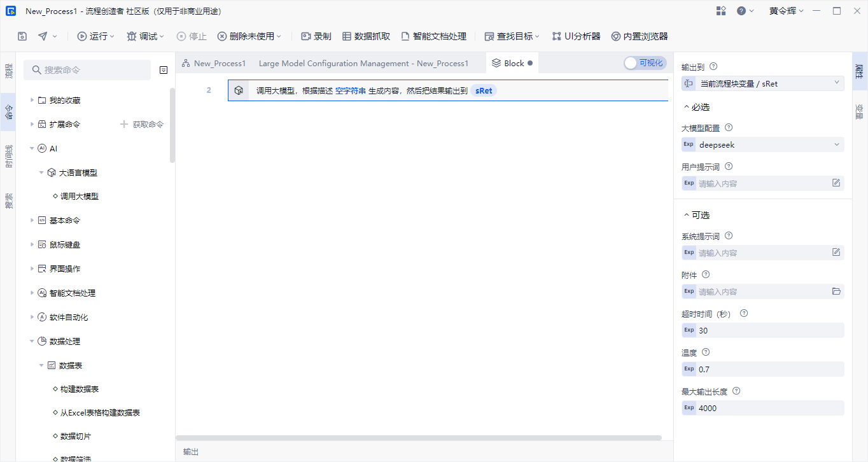The image size is (868, 462).
Task: Switch to the 时间线 sidebar tab
Action: click(8, 154)
